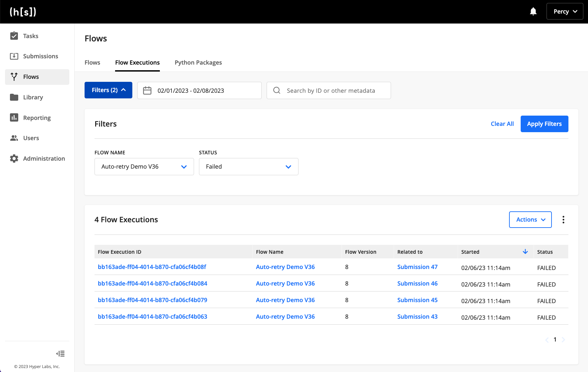Image resolution: width=588 pixels, height=372 pixels.
Task: Click the Administration gear icon
Action: [14, 159]
